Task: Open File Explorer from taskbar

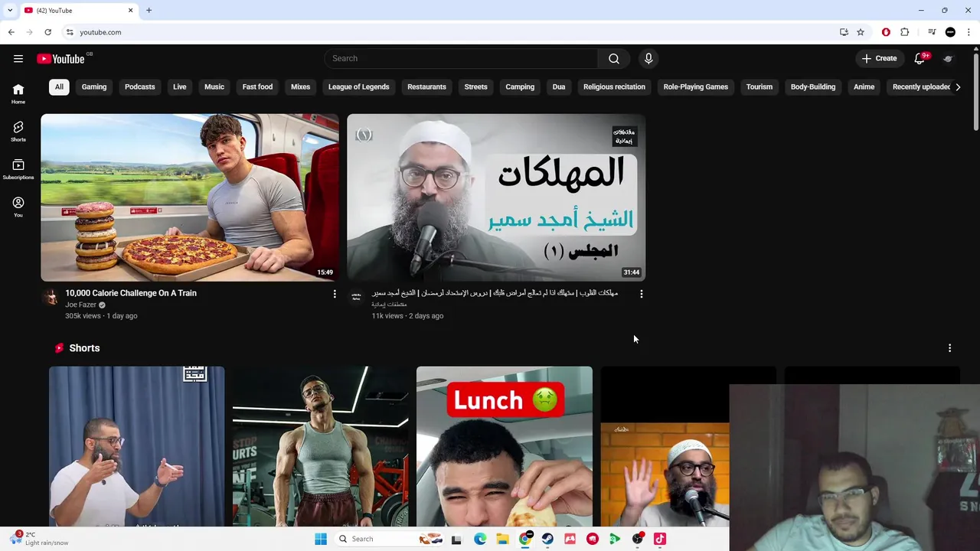Action: [502, 539]
